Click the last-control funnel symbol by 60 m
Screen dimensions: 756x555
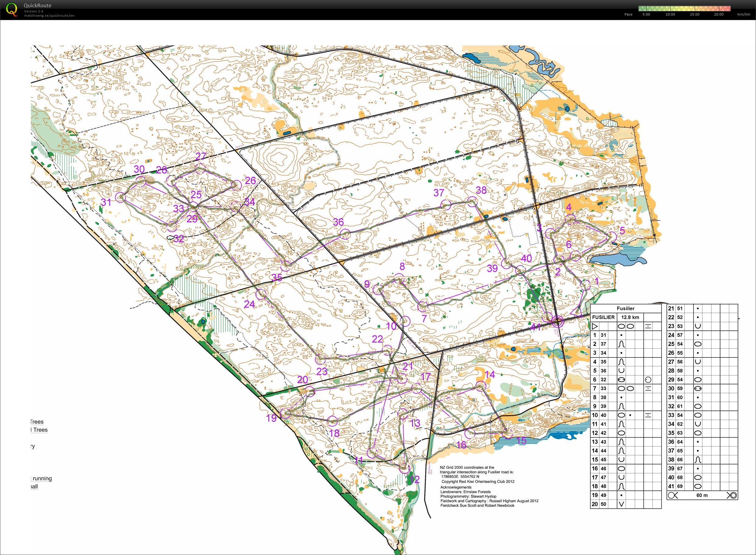click(x=673, y=495)
